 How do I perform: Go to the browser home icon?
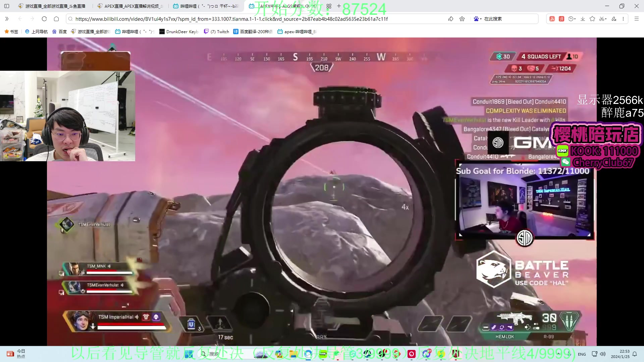point(56,19)
